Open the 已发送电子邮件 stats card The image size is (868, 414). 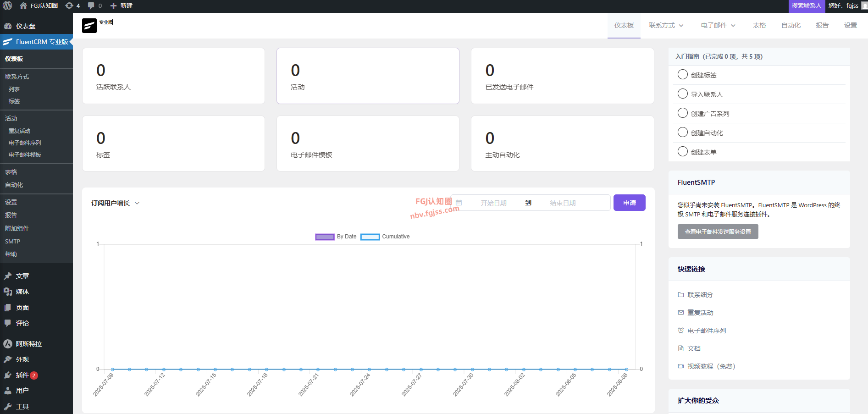click(x=563, y=76)
